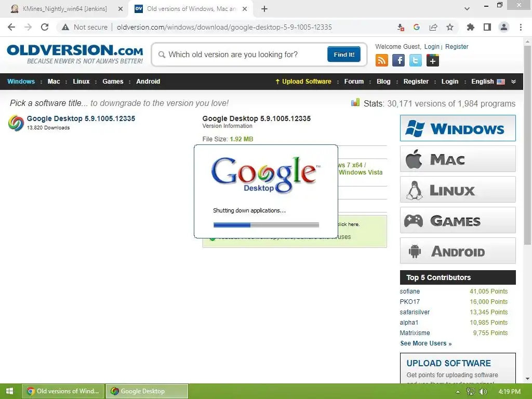Select Linux in the navigation bar
Viewport: 532px width, 399px height.
point(81,82)
